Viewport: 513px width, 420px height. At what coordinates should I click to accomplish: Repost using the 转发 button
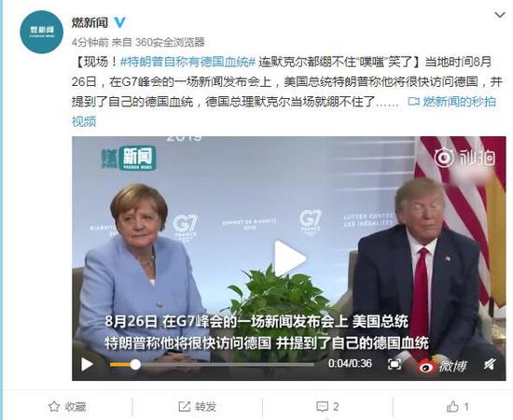click(198, 407)
